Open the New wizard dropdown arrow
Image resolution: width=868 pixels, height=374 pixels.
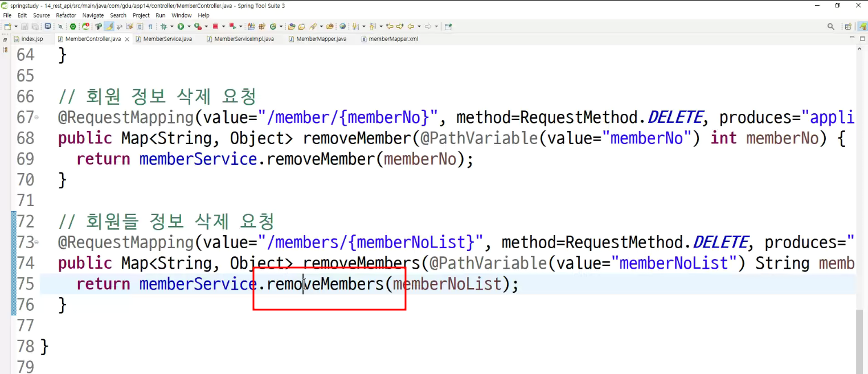pos(16,26)
